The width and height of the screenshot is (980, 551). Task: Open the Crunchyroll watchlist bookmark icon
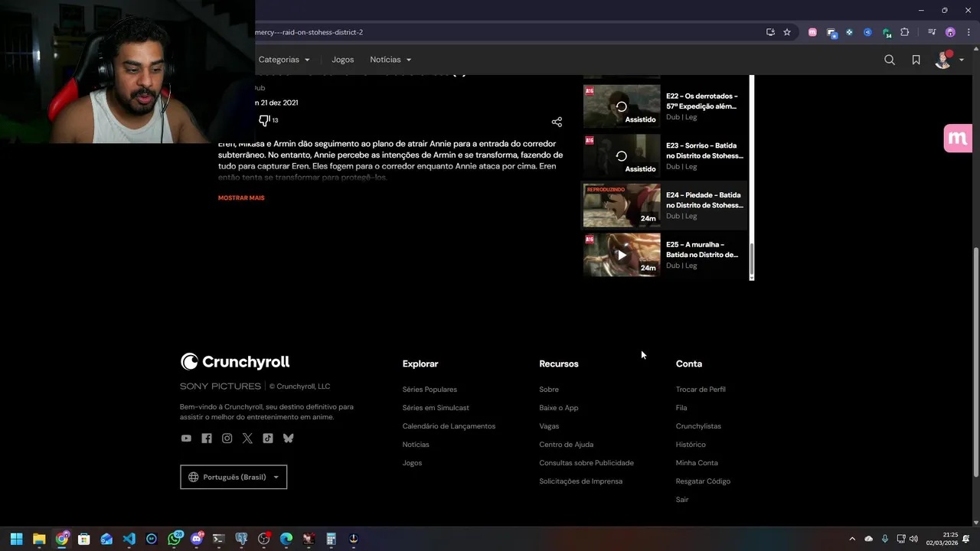[x=916, y=60]
